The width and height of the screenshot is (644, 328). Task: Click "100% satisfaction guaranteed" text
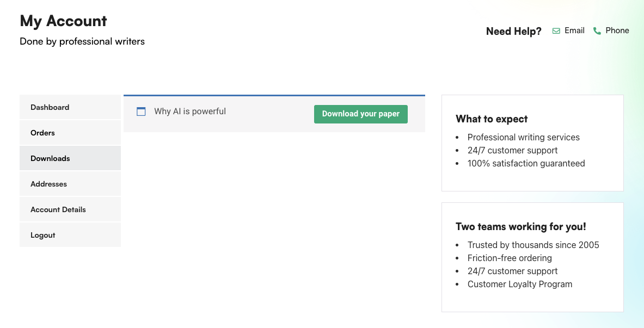(x=526, y=163)
